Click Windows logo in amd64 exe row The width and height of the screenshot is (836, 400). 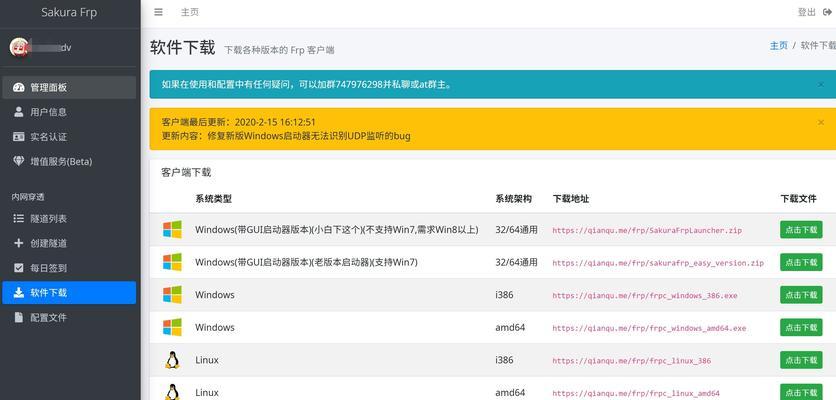click(x=172, y=327)
